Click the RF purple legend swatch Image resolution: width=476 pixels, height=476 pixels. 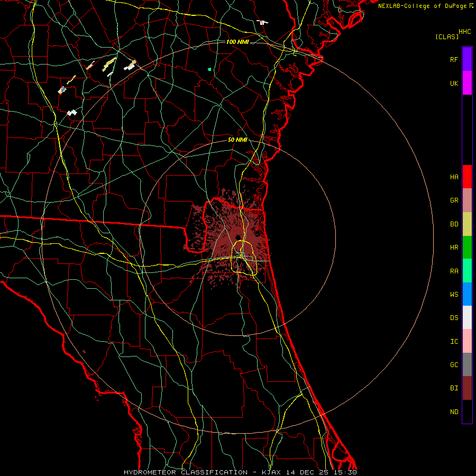coord(467,59)
